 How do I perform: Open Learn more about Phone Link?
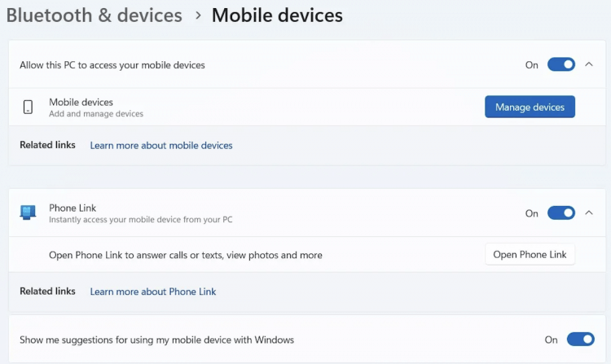[153, 292]
